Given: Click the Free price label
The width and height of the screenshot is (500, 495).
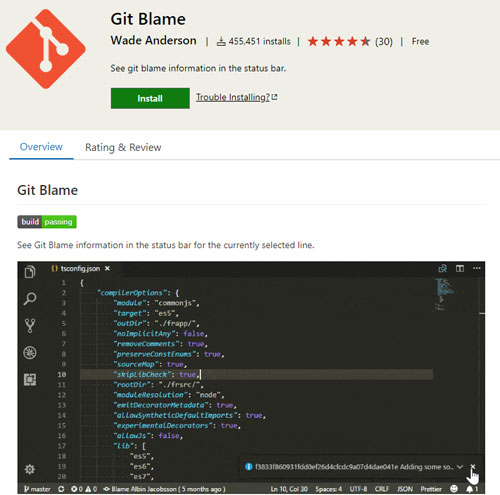Looking at the screenshot, I should (420, 41).
